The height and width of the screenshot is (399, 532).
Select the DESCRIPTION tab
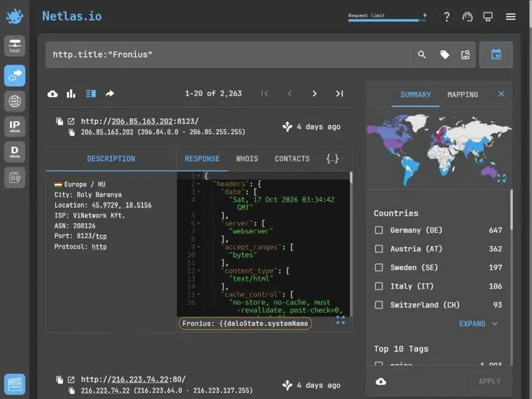(111, 159)
